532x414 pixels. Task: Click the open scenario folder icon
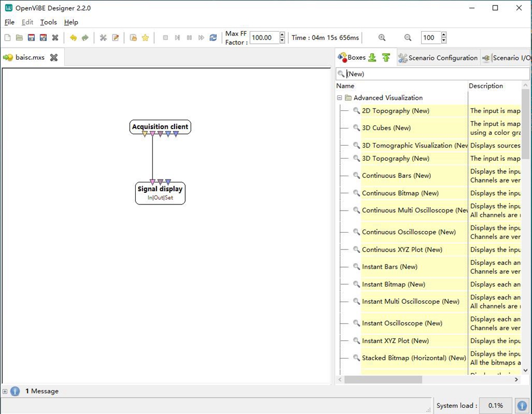[19, 38]
